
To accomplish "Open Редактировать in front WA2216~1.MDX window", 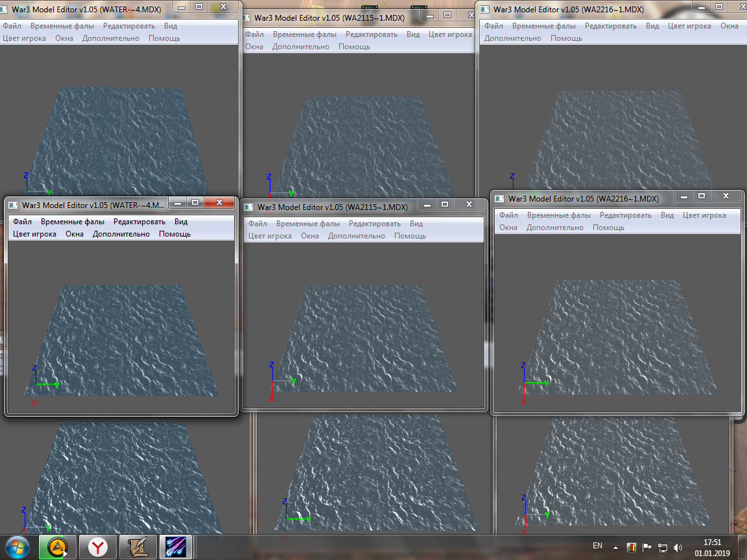I will [626, 215].
